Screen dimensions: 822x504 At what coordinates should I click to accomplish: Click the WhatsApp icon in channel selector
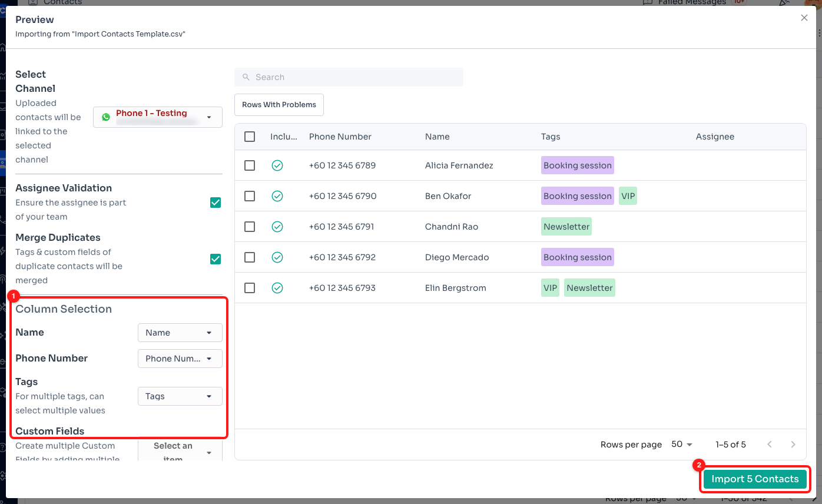106,117
